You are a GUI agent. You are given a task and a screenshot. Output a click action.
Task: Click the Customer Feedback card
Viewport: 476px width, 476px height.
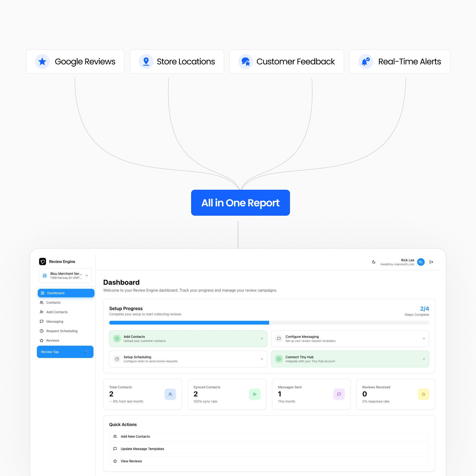point(287,62)
